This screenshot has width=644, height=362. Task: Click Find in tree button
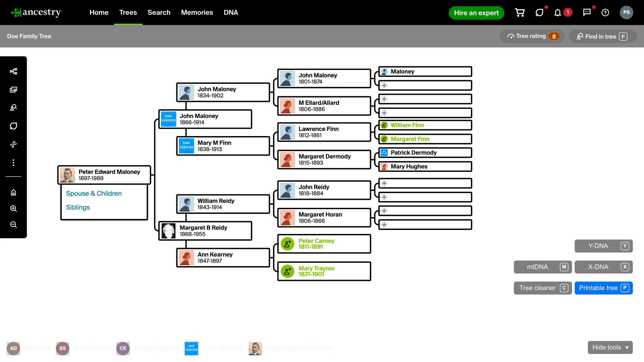tap(602, 36)
